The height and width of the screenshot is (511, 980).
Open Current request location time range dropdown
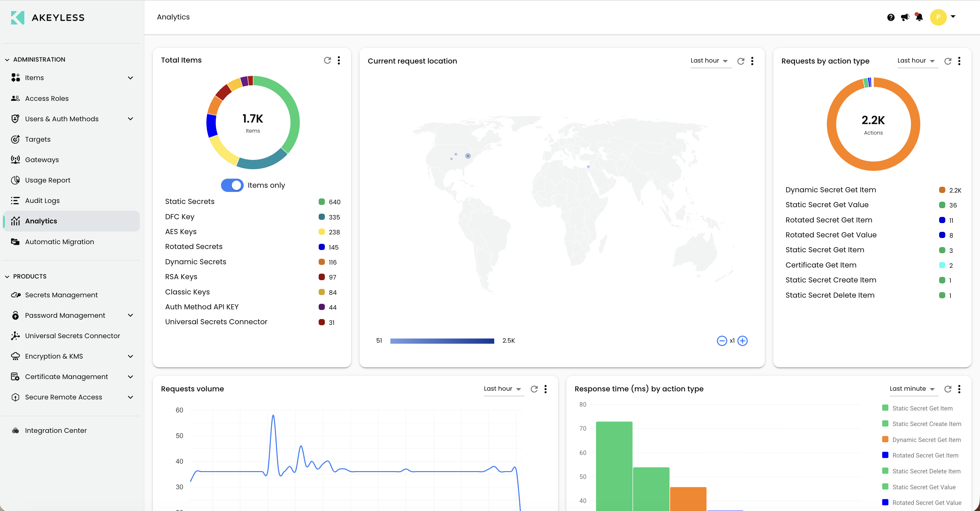click(709, 61)
